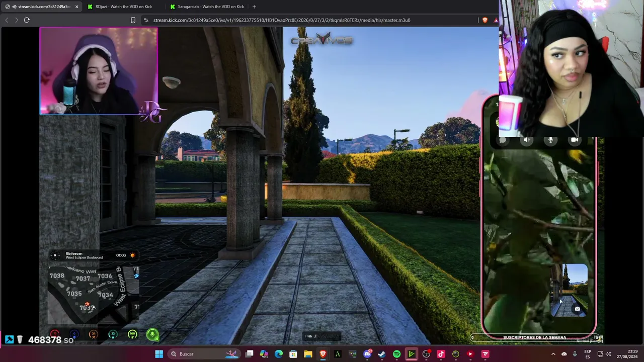Viewport: 644px width, 362px height.
Task: Open Task View on the taskbar
Action: [x=250, y=354]
